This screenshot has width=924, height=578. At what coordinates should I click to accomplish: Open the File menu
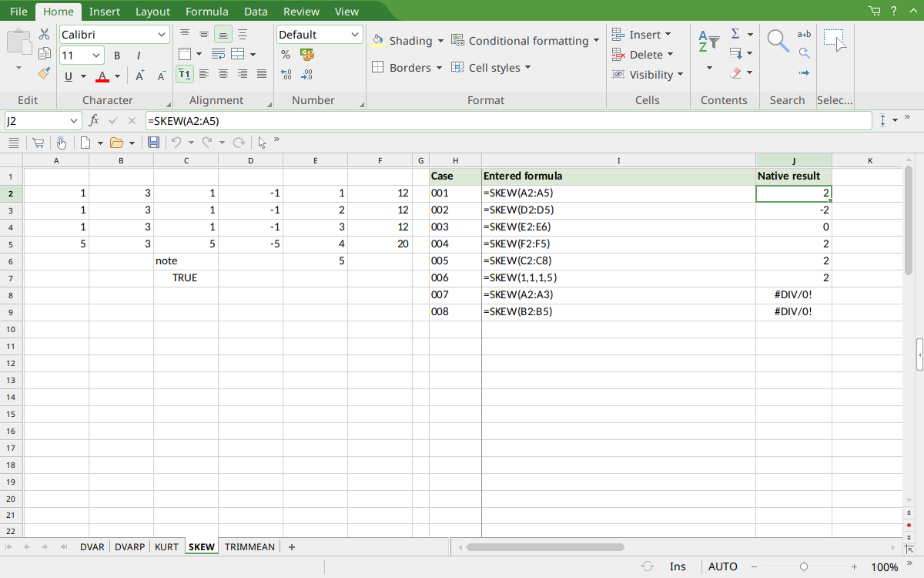tap(18, 12)
